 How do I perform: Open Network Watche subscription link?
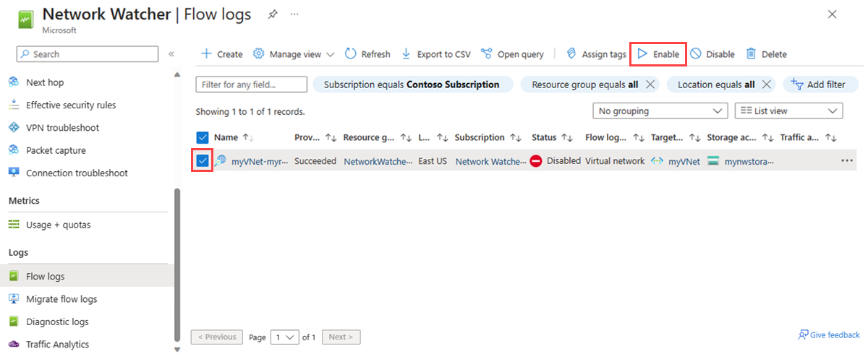click(x=491, y=161)
